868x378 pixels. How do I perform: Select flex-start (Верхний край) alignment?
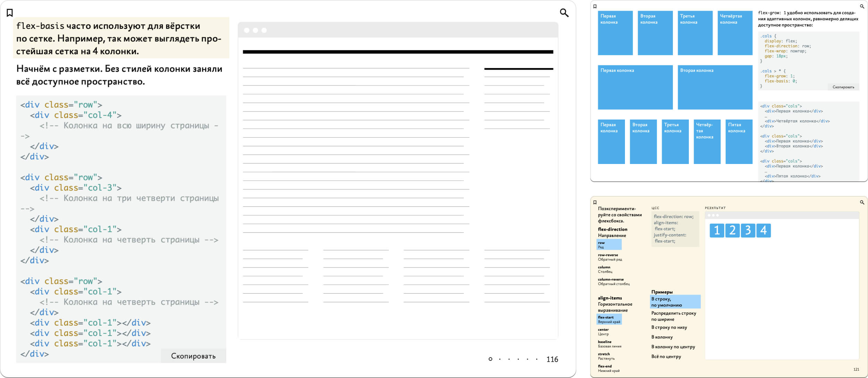coord(609,319)
